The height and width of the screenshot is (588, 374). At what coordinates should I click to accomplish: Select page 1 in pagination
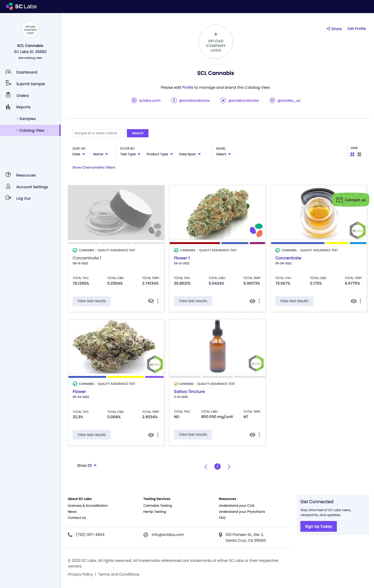click(x=217, y=466)
